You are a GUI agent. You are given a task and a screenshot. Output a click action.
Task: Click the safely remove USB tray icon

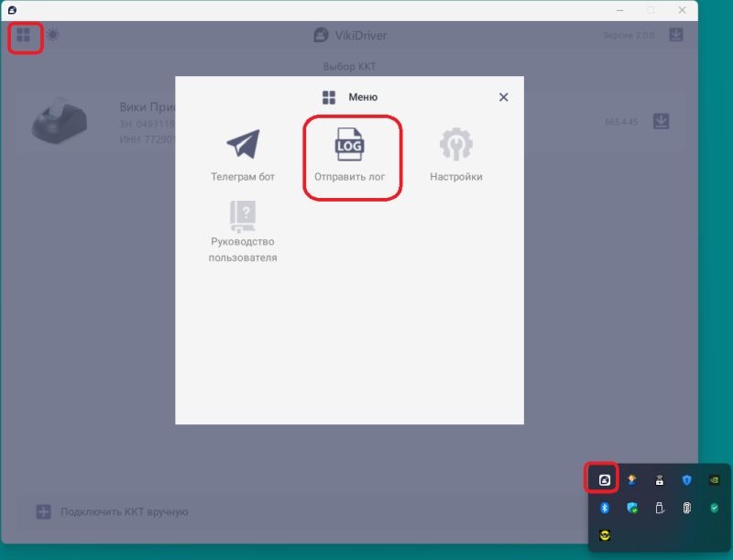coord(659,507)
